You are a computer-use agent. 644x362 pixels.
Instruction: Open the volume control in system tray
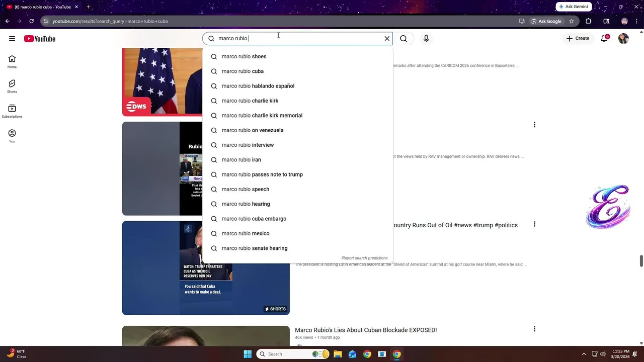coord(603,354)
